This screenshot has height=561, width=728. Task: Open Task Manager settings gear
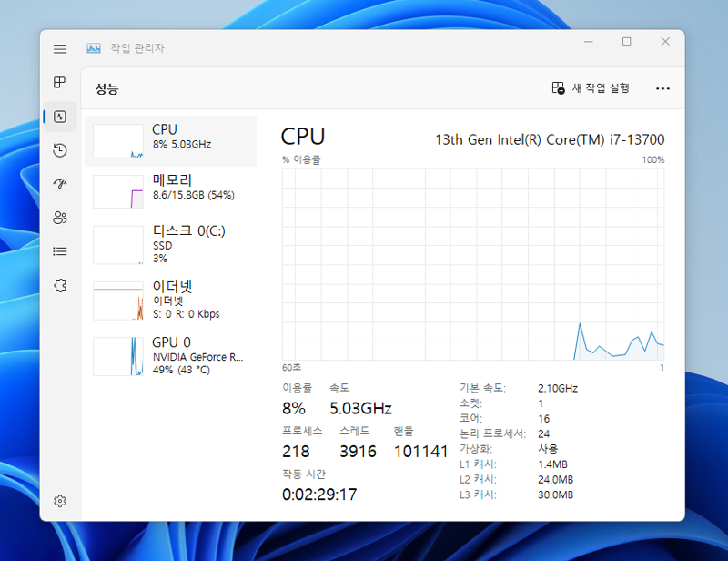(x=60, y=501)
